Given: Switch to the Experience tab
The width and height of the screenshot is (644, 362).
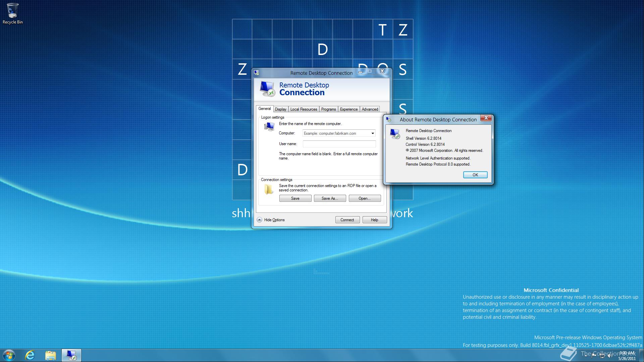Looking at the screenshot, I should [349, 109].
